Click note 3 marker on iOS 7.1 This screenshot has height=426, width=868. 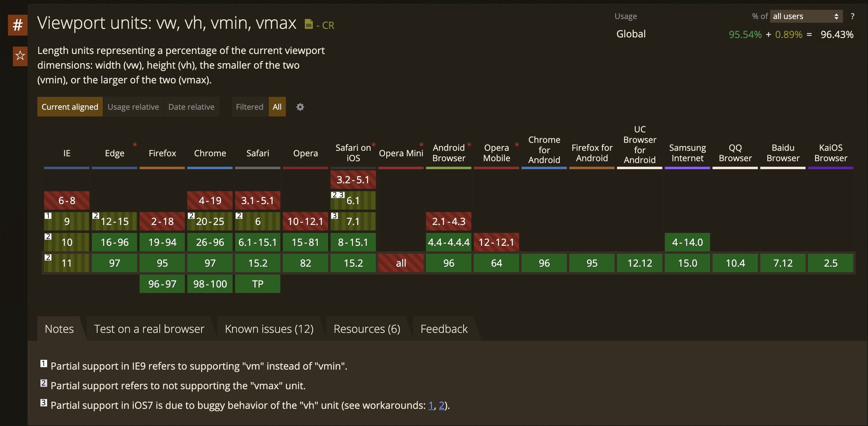tap(334, 215)
